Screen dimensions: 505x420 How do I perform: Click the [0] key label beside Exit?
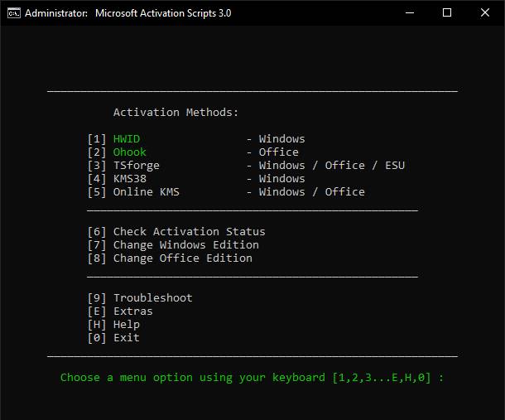pyautogui.click(x=97, y=338)
